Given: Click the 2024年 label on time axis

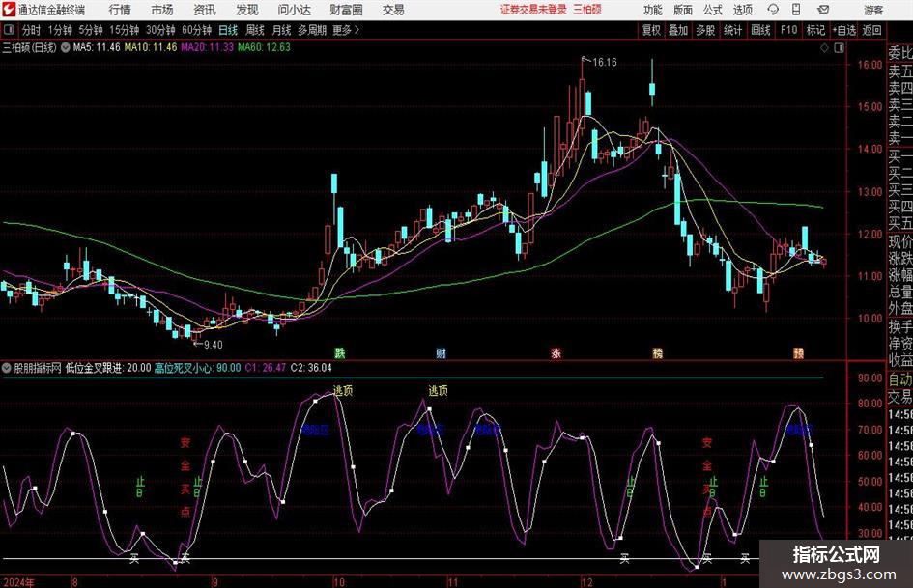Looking at the screenshot, I should point(18,582).
